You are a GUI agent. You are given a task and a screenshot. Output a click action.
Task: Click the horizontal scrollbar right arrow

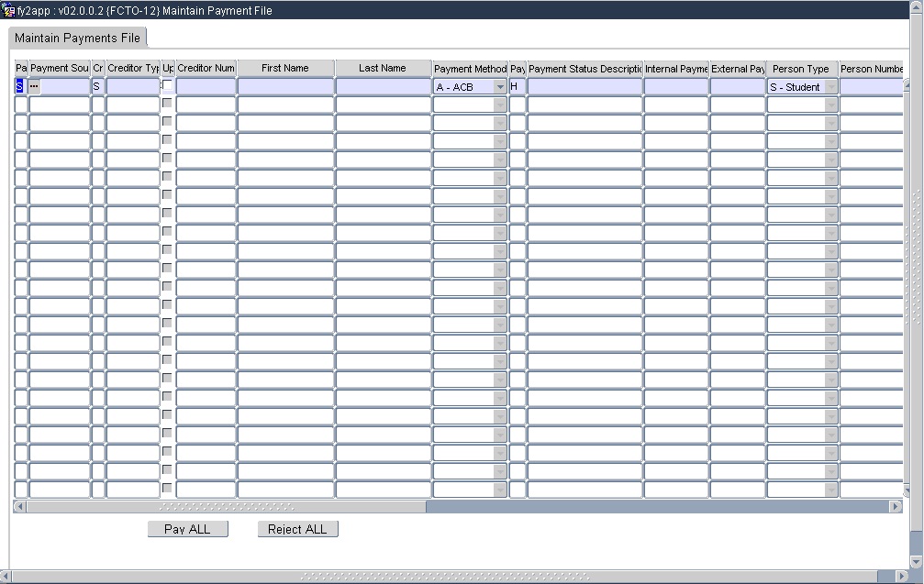tap(896, 505)
